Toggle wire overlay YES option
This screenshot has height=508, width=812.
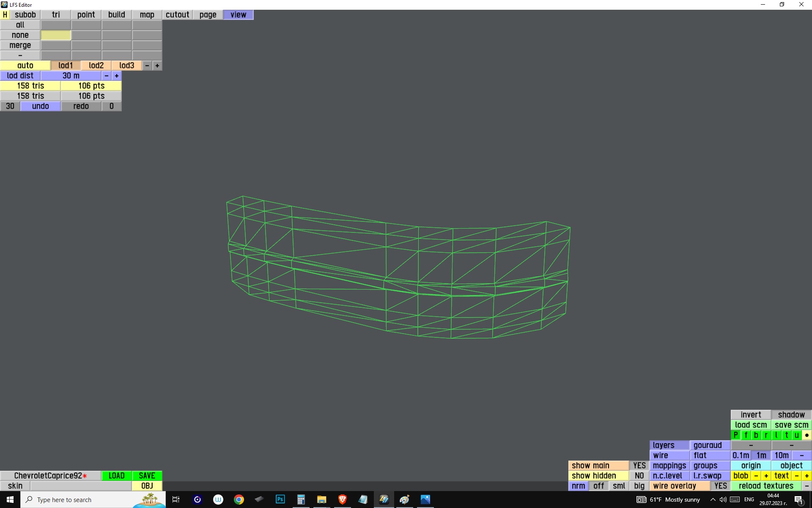(720, 486)
